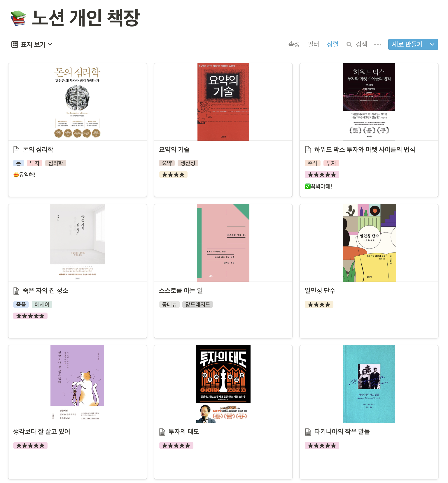Click document icon next to 타키니아의 작은 말들
This screenshot has width=448, height=483.
coord(308,432)
